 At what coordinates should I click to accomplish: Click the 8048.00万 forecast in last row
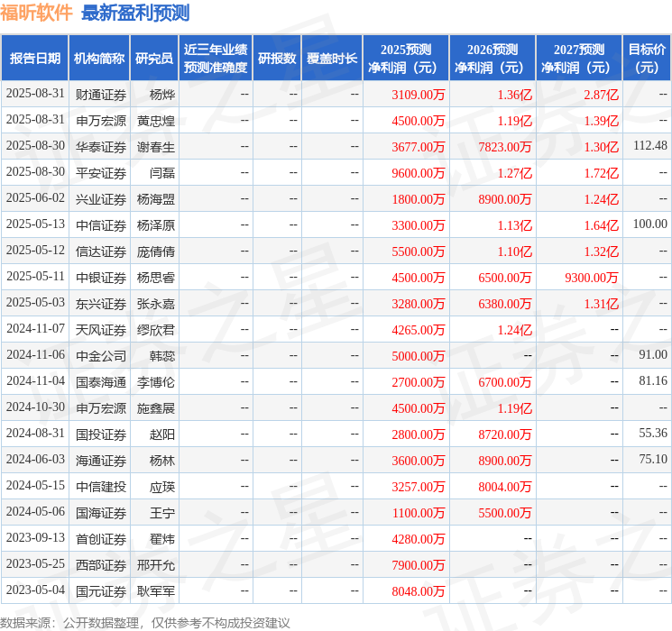tap(418, 591)
